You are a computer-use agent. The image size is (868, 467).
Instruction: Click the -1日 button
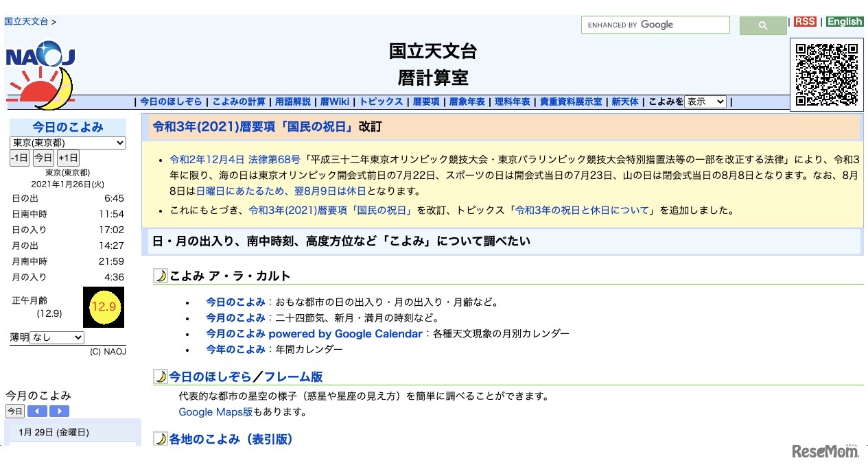[x=19, y=158]
